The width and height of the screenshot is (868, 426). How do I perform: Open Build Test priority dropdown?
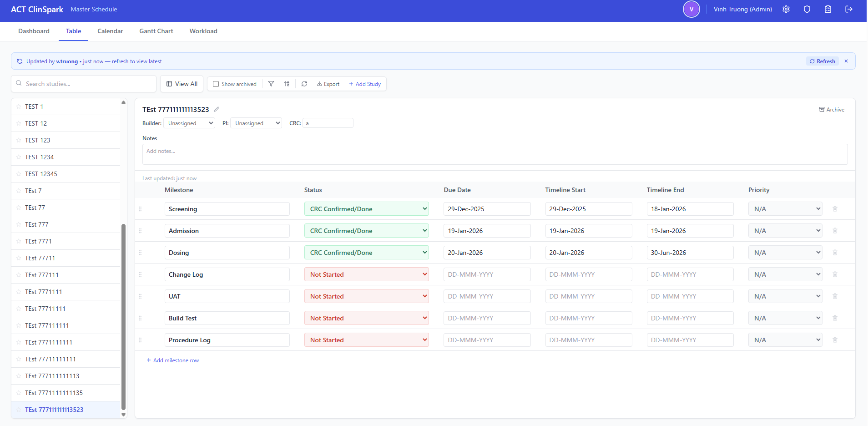(785, 318)
